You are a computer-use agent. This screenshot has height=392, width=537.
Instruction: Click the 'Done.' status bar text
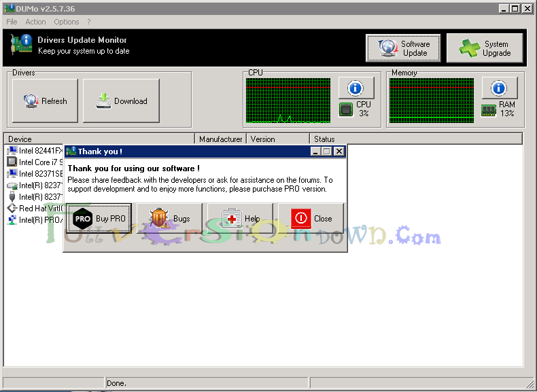pos(116,383)
